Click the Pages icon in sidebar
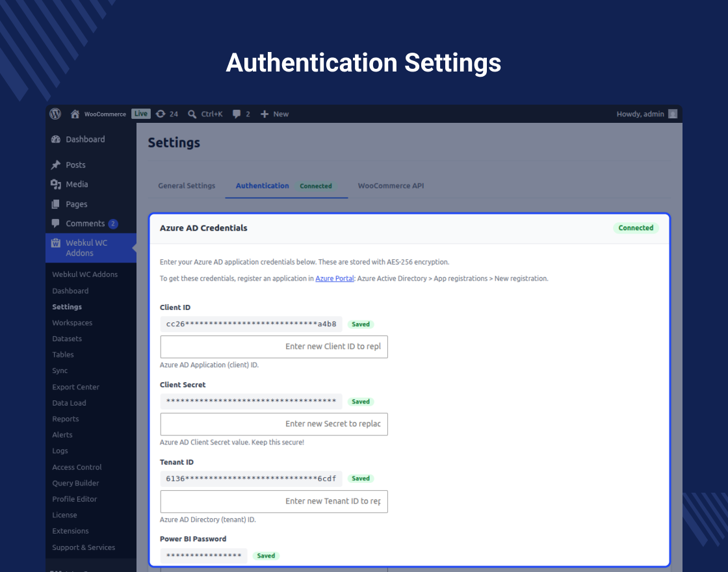Image resolution: width=728 pixels, height=572 pixels. pos(56,204)
